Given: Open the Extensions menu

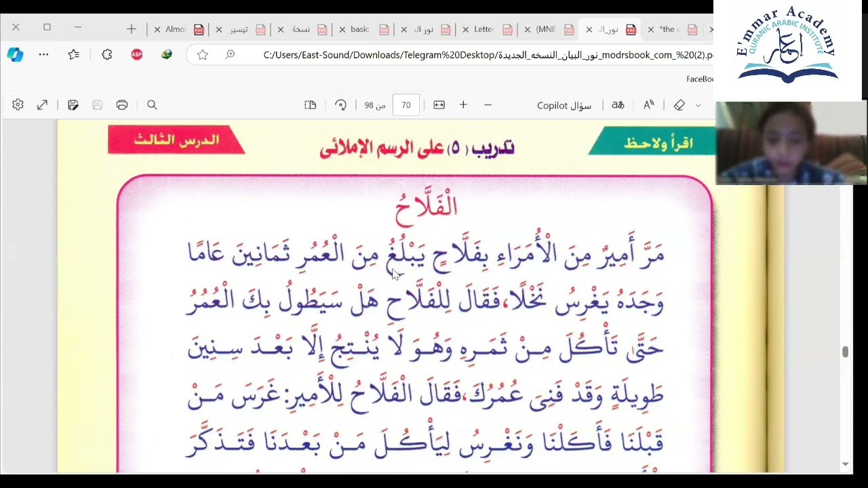Looking at the screenshot, I should (106, 55).
